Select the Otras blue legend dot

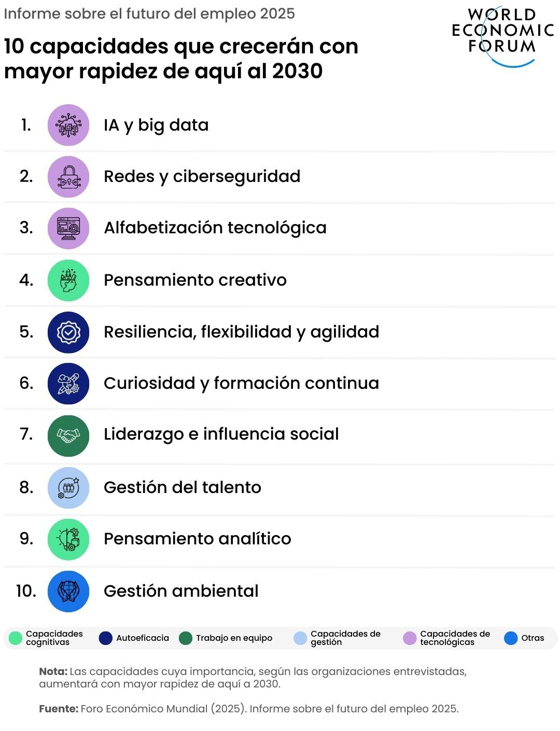tap(511, 638)
